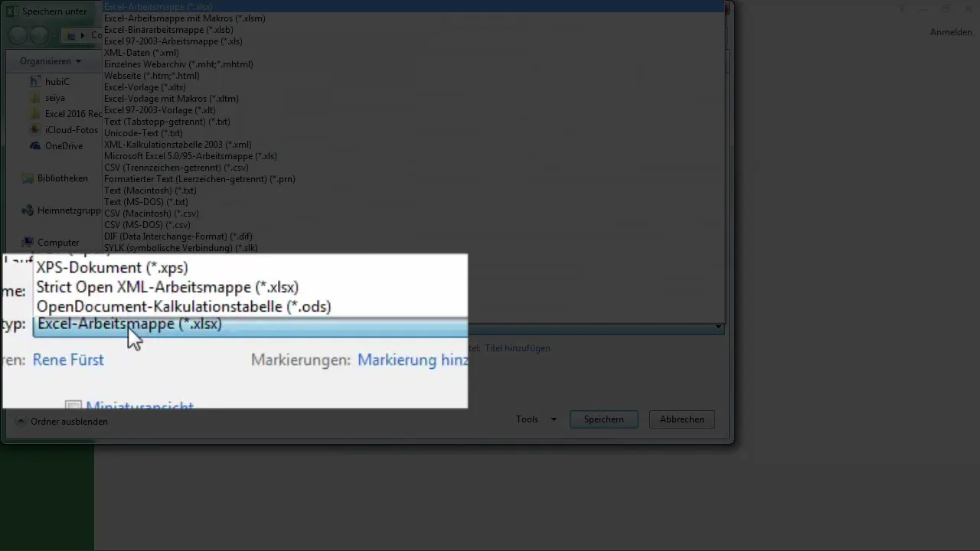
Task: Choose Text (Macintosh) (*.txt)
Action: click(x=413, y=191)
